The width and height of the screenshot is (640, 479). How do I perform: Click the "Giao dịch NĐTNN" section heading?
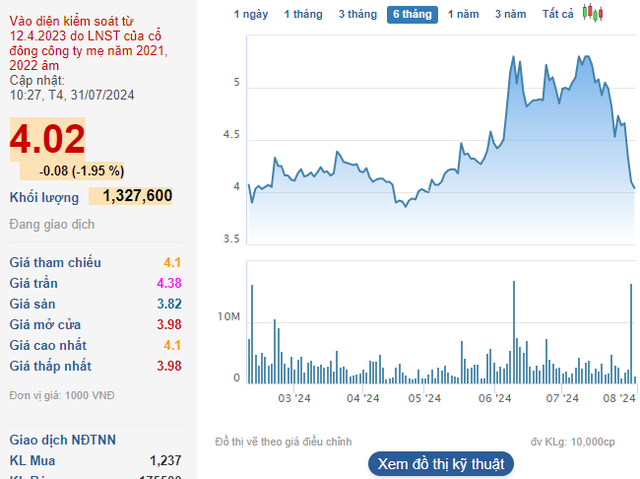[x=62, y=439]
